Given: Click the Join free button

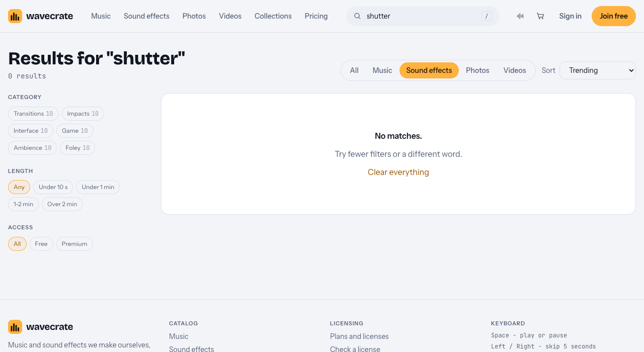Looking at the screenshot, I should pos(614,16).
